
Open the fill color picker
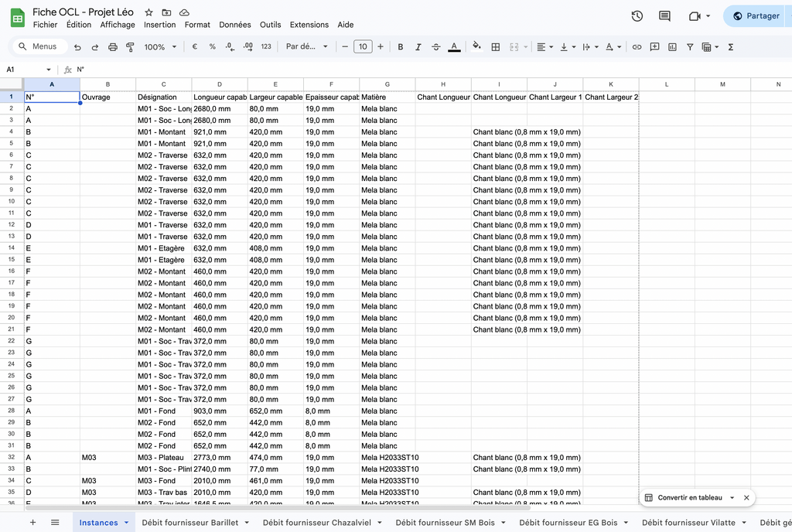pyautogui.click(x=476, y=47)
